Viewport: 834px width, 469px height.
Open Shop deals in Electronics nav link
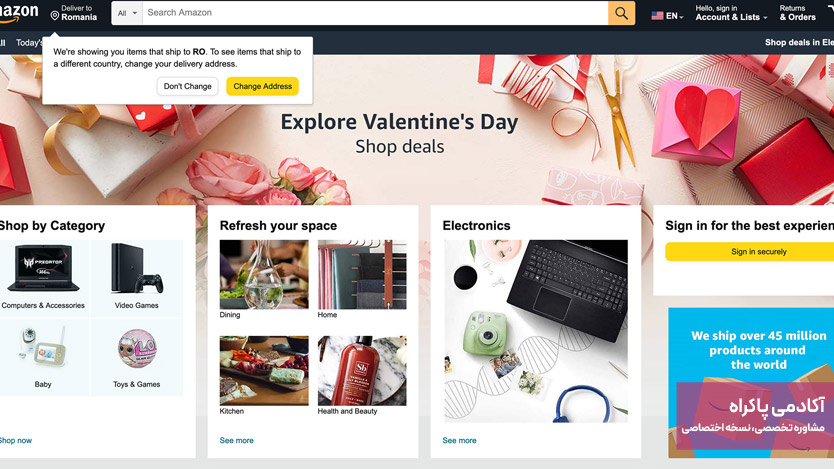pos(799,43)
